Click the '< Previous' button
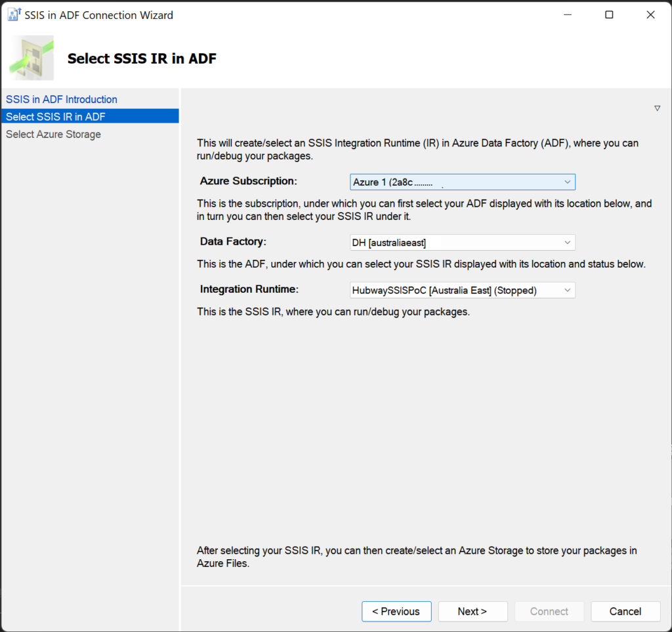 point(396,611)
